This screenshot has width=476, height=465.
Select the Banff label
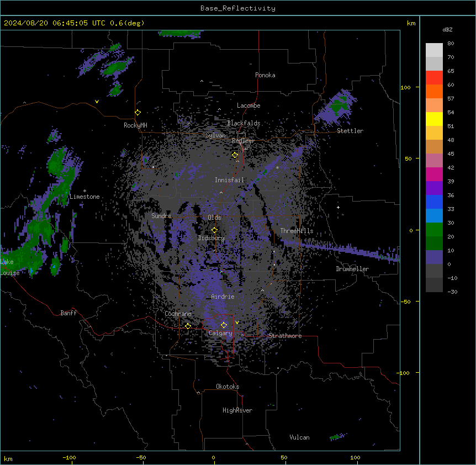[x=68, y=313]
